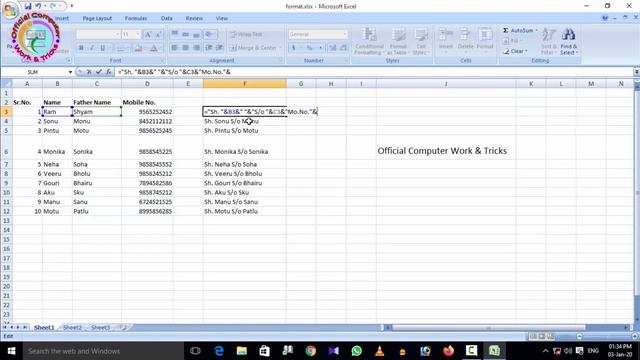
Task: Choose fill color bucket
Action: click(138, 48)
